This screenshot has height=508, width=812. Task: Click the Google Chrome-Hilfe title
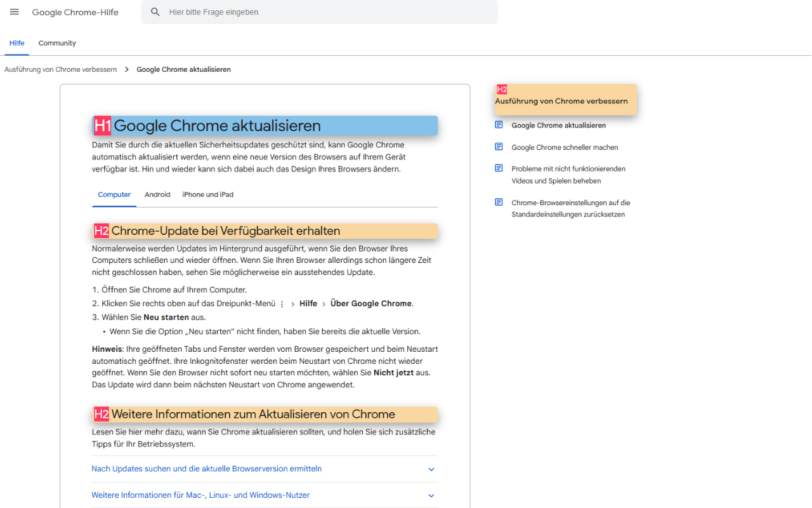point(75,12)
